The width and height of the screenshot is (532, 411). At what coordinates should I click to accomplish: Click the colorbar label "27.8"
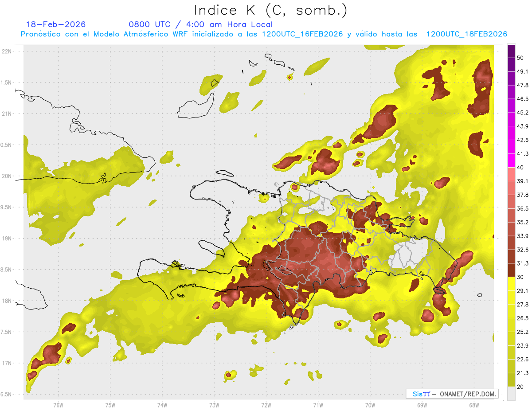pyautogui.click(x=523, y=305)
